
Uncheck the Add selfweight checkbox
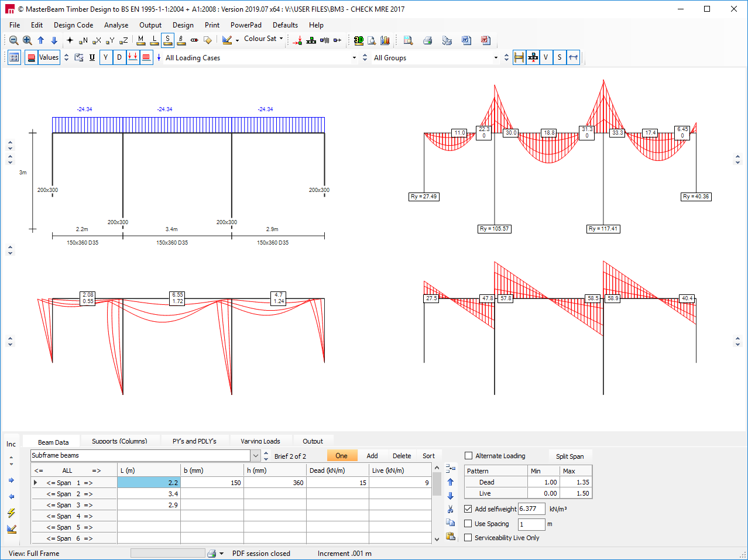(x=468, y=509)
